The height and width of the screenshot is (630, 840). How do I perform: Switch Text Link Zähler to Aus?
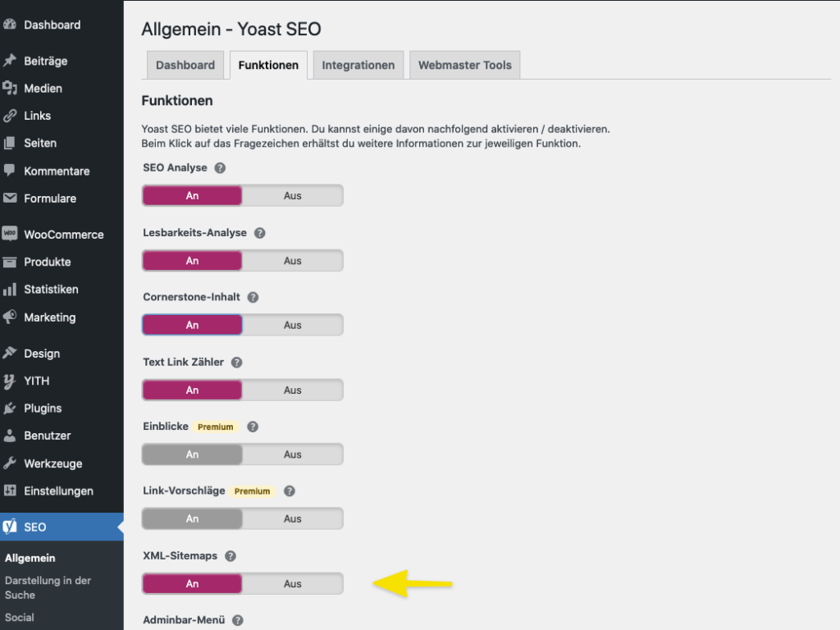coord(293,390)
